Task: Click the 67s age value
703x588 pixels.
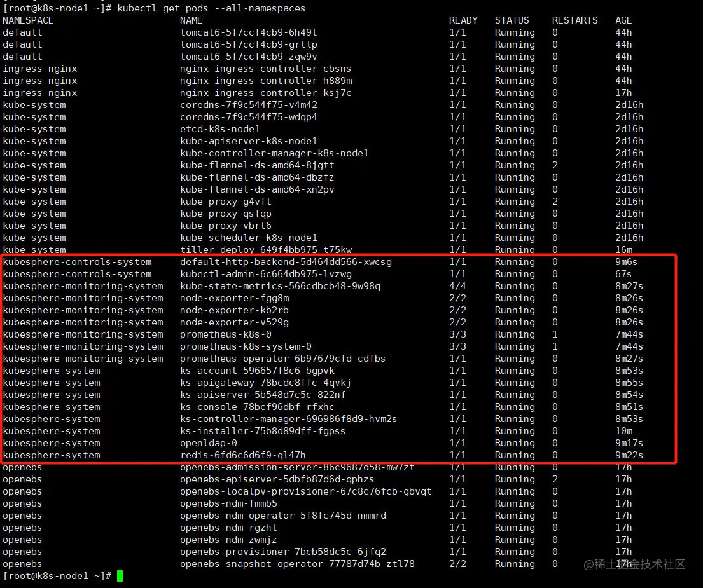Action: tap(623, 275)
